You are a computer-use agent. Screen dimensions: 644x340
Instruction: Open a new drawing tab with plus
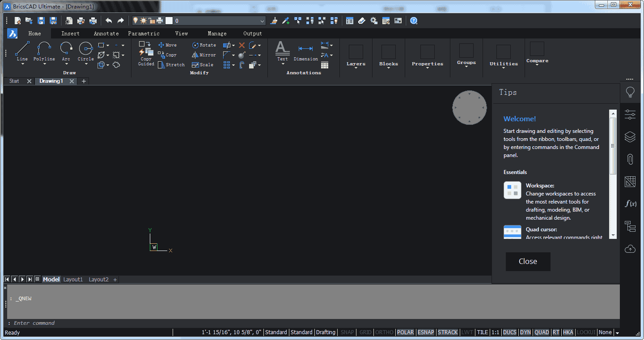[x=83, y=81]
